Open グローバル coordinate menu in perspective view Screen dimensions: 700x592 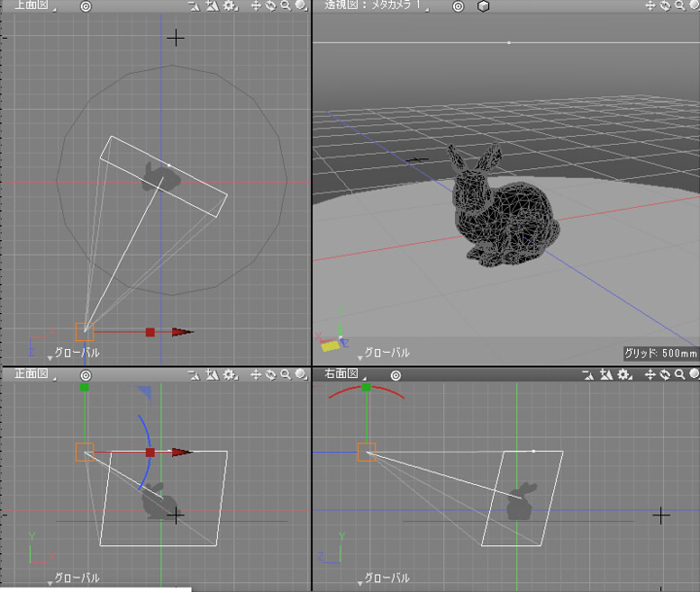[x=384, y=353]
